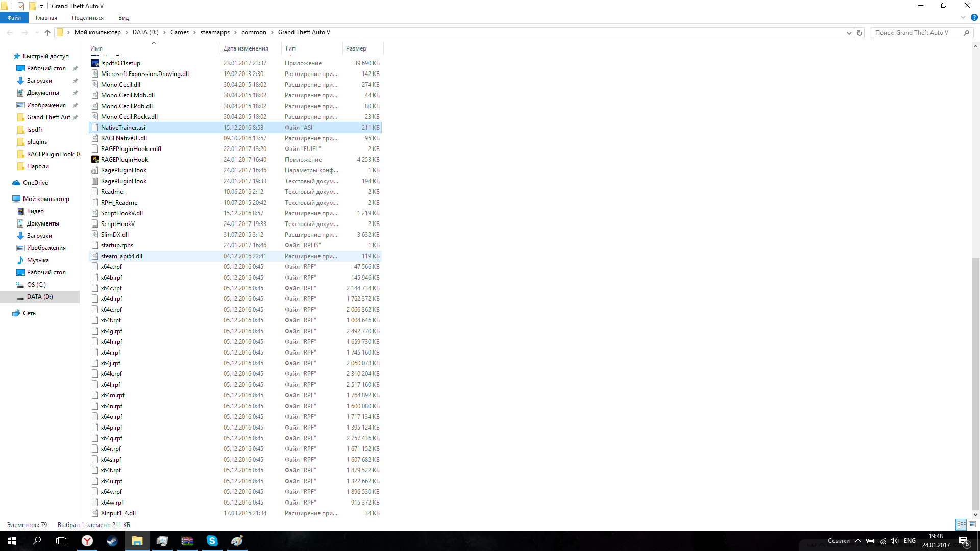Open the RAGEPluginHook application file
Screen dimensions: 980x551
point(125,160)
